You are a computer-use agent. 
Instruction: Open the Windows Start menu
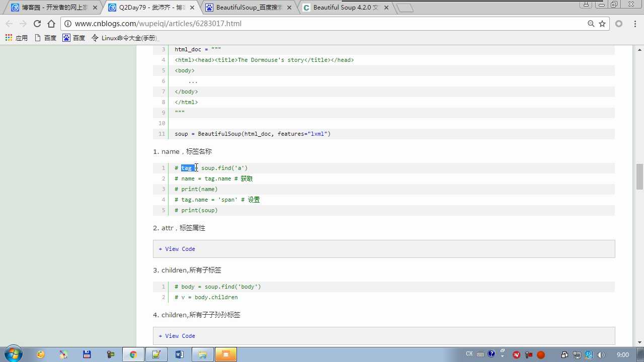(x=13, y=354)
